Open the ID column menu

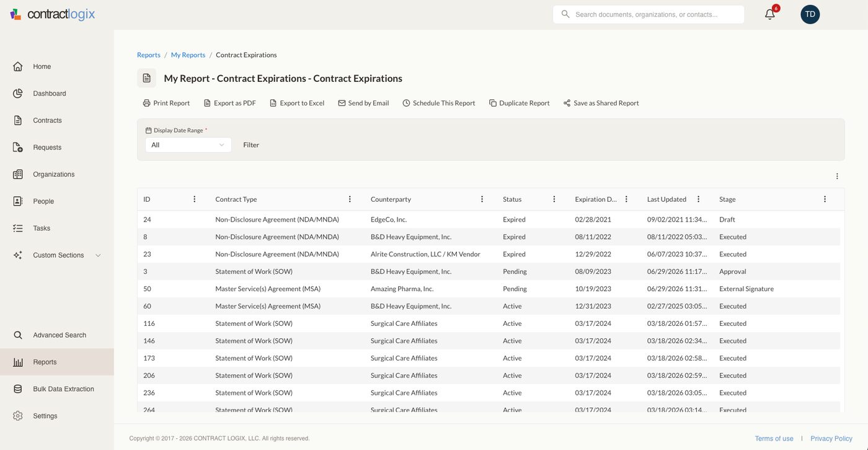(x=194, y=199)
